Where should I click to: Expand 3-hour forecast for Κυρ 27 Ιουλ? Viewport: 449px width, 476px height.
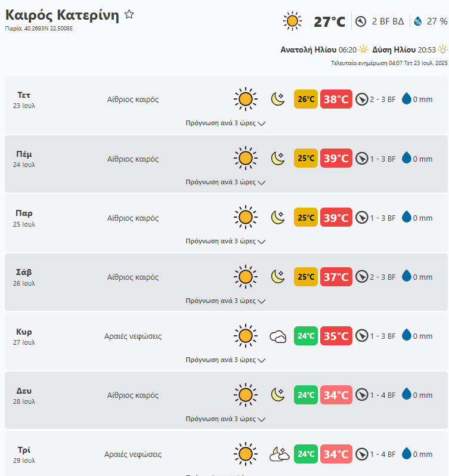tap(225, 360)
